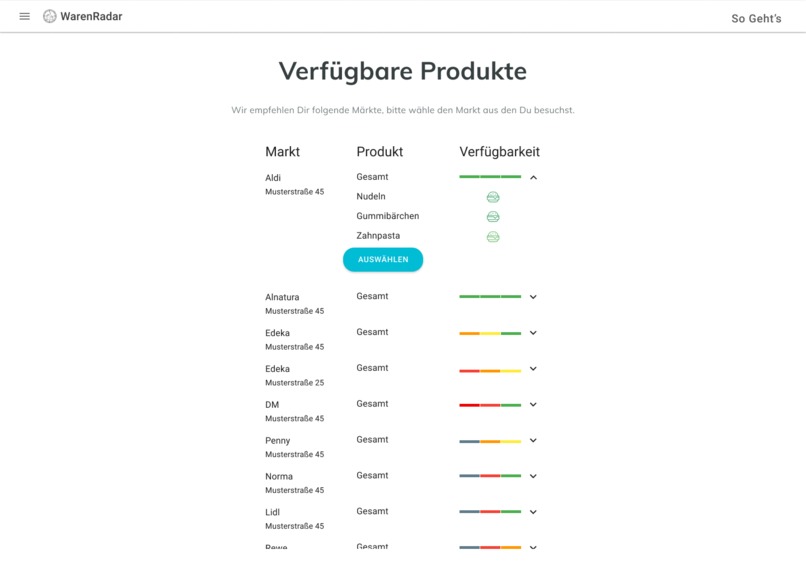Select the Norma market name

(x=279, y=476)
